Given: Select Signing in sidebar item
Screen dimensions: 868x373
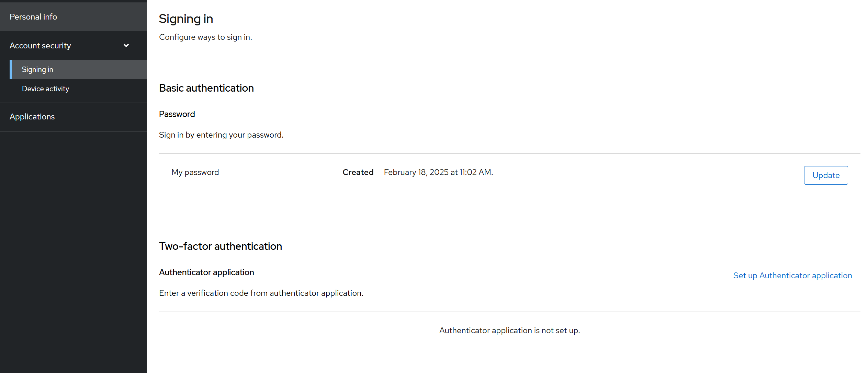Looking at the screenshot, I should pos(37,70).
